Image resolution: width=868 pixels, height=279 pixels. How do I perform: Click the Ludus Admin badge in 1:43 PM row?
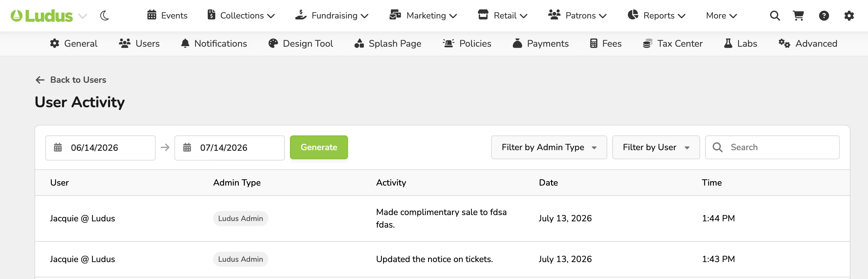241,259
